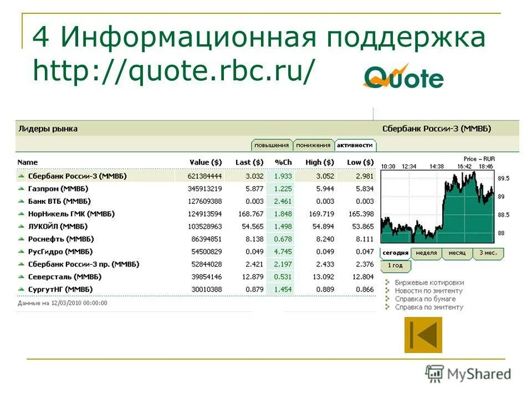The width and height of the screenshot is (532, 399).
Task: Open Новости по эмитенту link
Action: coord(428,290)
